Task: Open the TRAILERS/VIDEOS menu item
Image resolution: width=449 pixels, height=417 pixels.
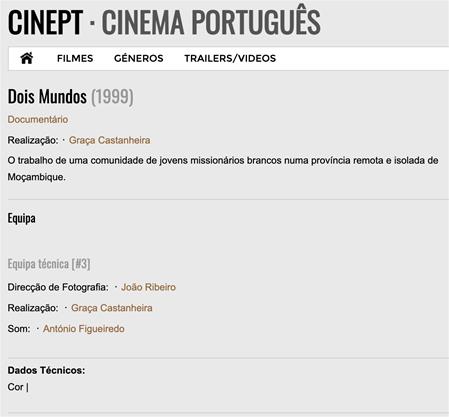Action: (230, 58)
